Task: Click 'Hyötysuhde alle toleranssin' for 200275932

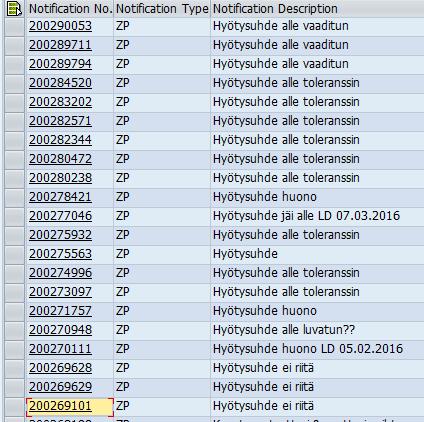Action: click(x=286, y=235)
